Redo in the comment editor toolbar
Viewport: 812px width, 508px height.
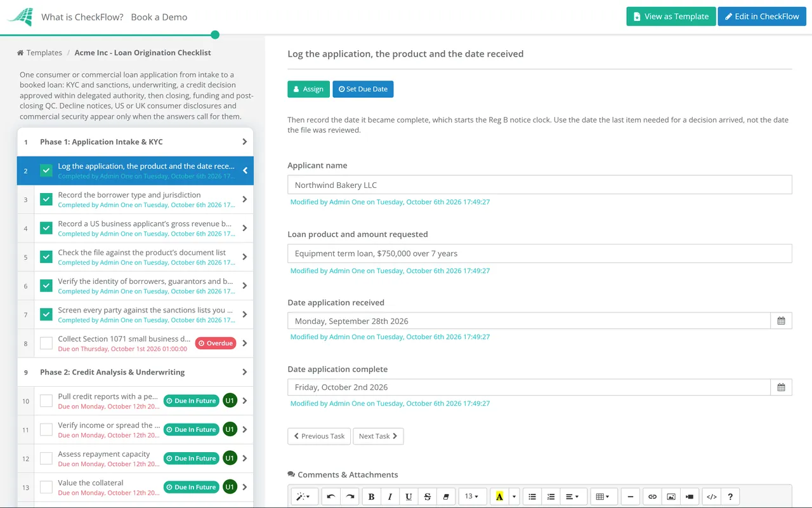350,497
